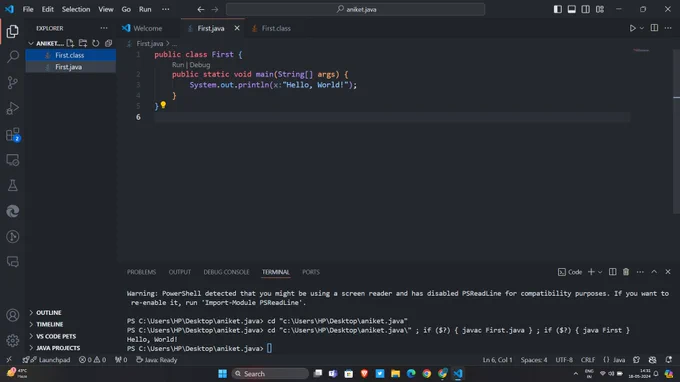
Task: Open the Extensions view with badge
Action: (13, 134)
